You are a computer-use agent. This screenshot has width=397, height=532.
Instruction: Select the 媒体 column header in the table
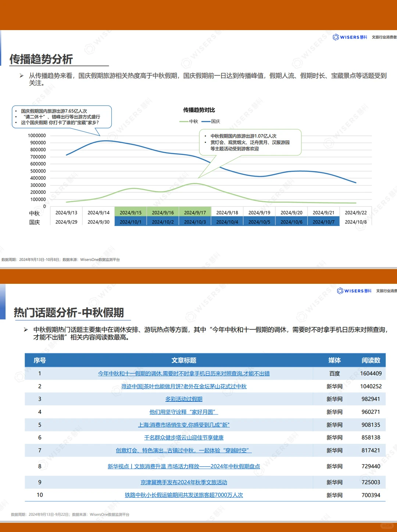click(334, 361)
